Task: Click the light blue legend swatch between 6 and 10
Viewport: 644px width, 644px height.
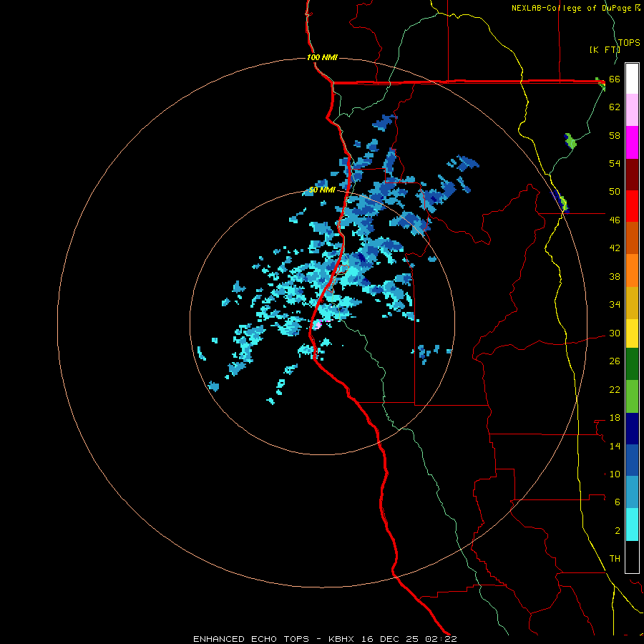Action: coord(632,492)
